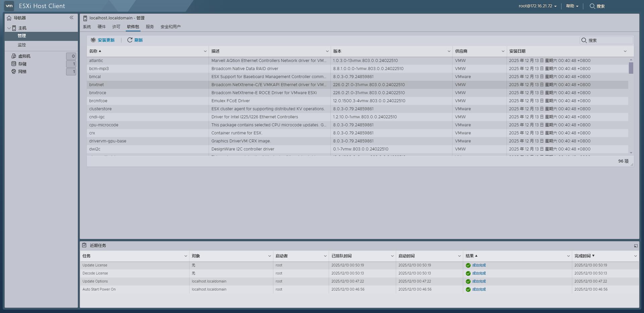Screen dimensions: 644x313
Task: Collapse the navigator with the double-chevron icon
Action: (x=72, y=17)
